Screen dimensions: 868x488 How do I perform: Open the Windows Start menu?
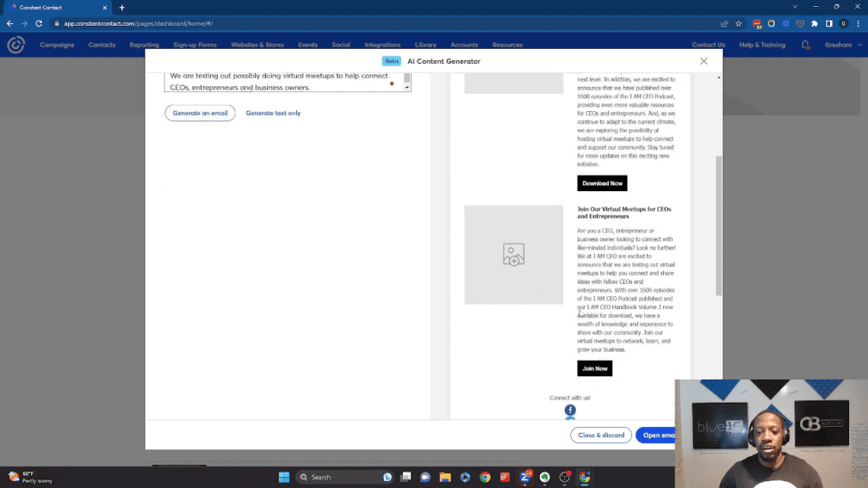(285, 477)
